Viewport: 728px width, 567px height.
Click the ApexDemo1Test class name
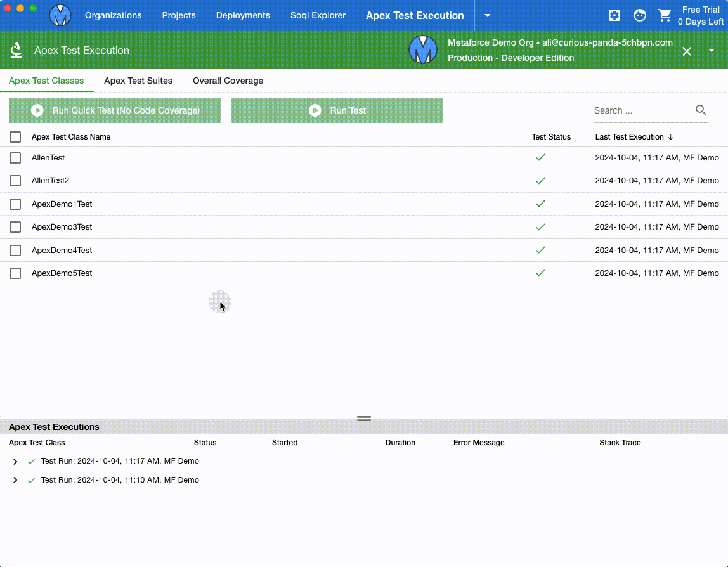[x=62, y=204]
